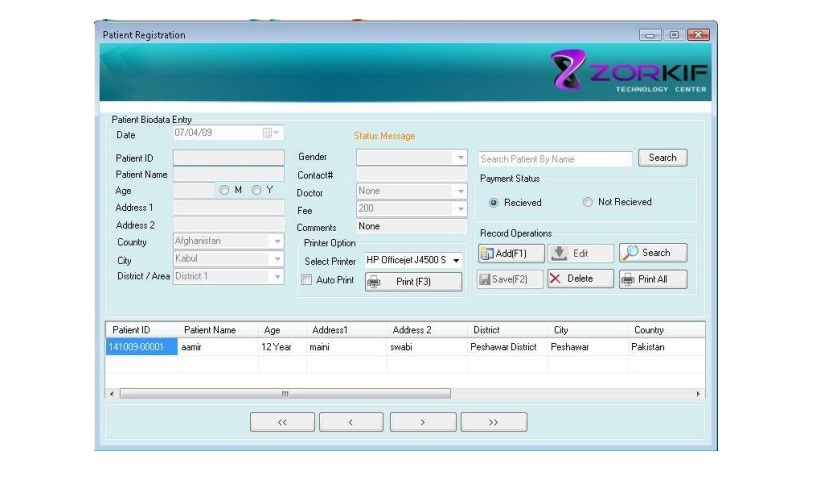Screen dimensions: 830x488
Task: Expand the District / Area dropdown
Action: 277,277
